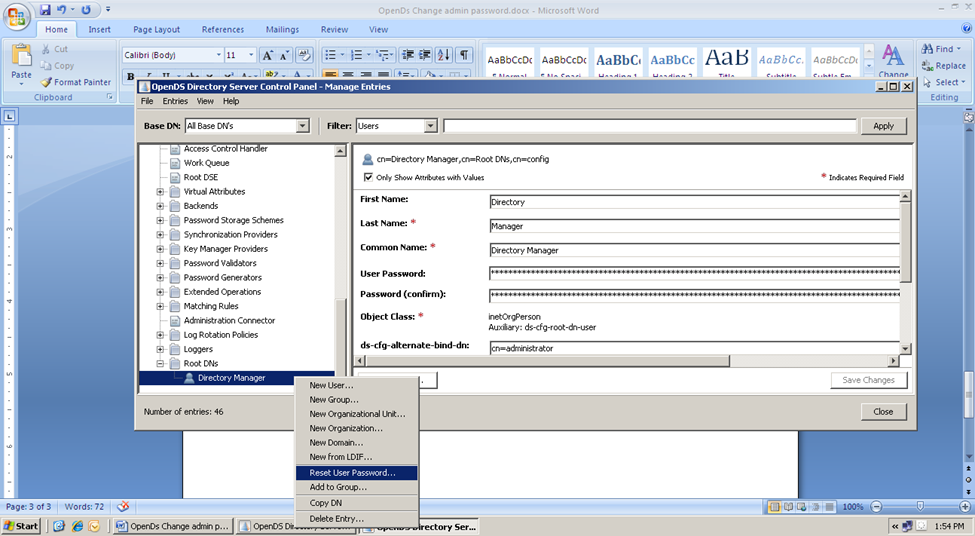975x536 pixels.
Task: Click the First Name field
Action: pyautogui.click(x=694, y=201)
